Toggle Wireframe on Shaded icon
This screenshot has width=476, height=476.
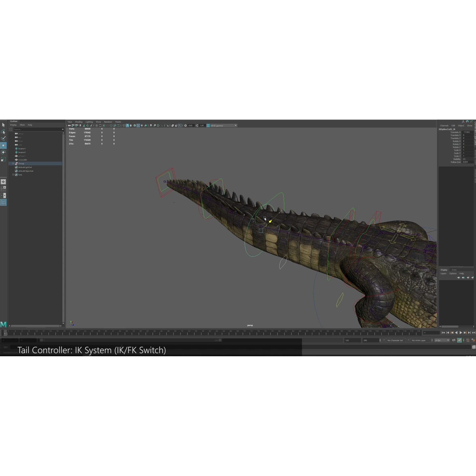click(x=134, y=125)
